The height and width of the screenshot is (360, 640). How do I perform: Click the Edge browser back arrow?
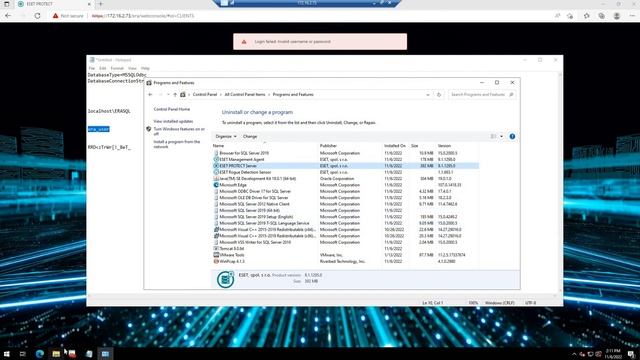(x=8, y=16)
